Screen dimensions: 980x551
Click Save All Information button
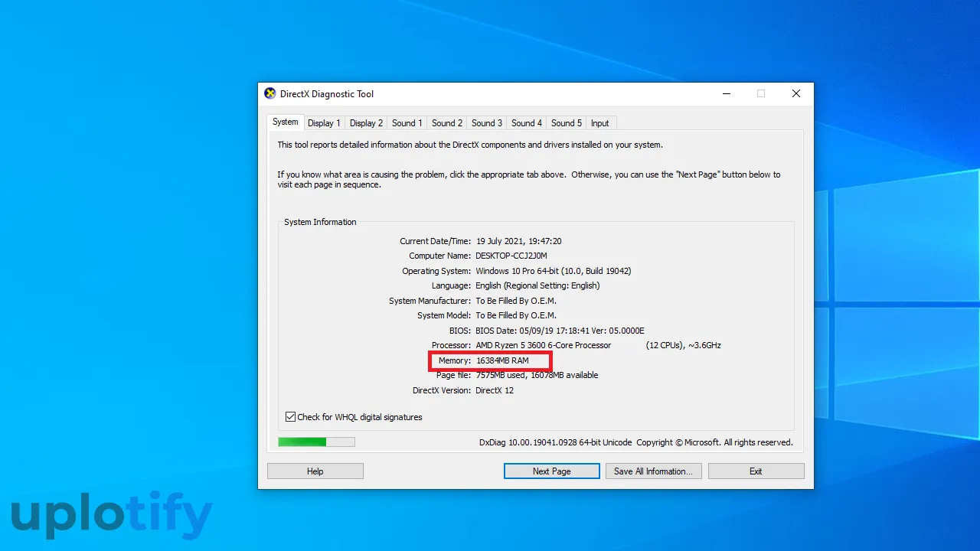point(653,471)
